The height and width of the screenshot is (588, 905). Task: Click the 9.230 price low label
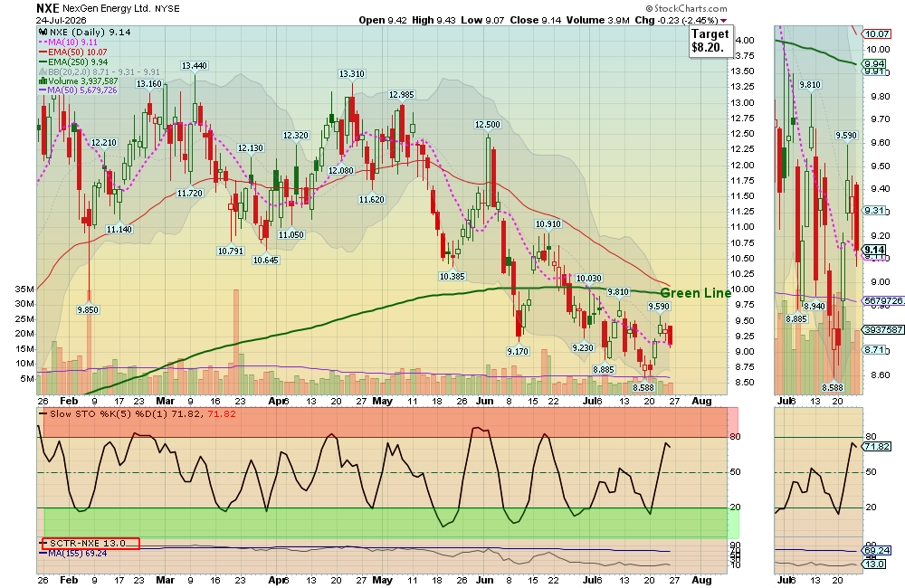pos(583,348)
